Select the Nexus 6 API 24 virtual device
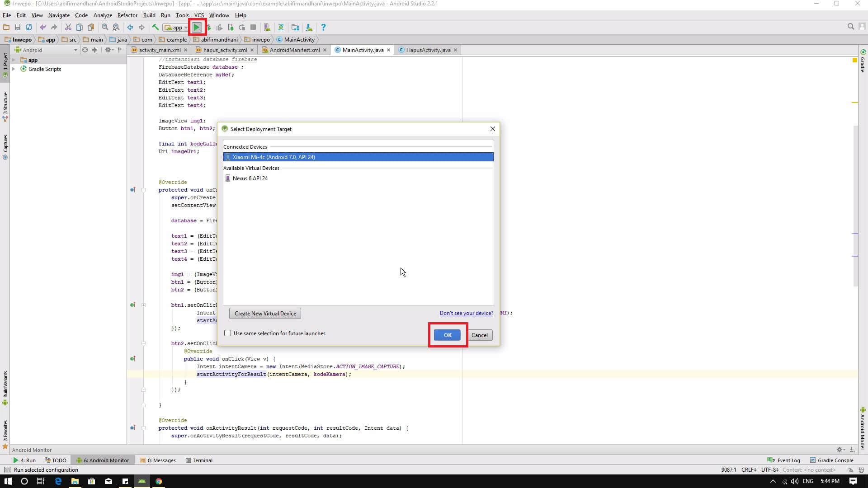The height and width of the screenshot is (488, 868). pyautogui.click(x=250, y=178)
